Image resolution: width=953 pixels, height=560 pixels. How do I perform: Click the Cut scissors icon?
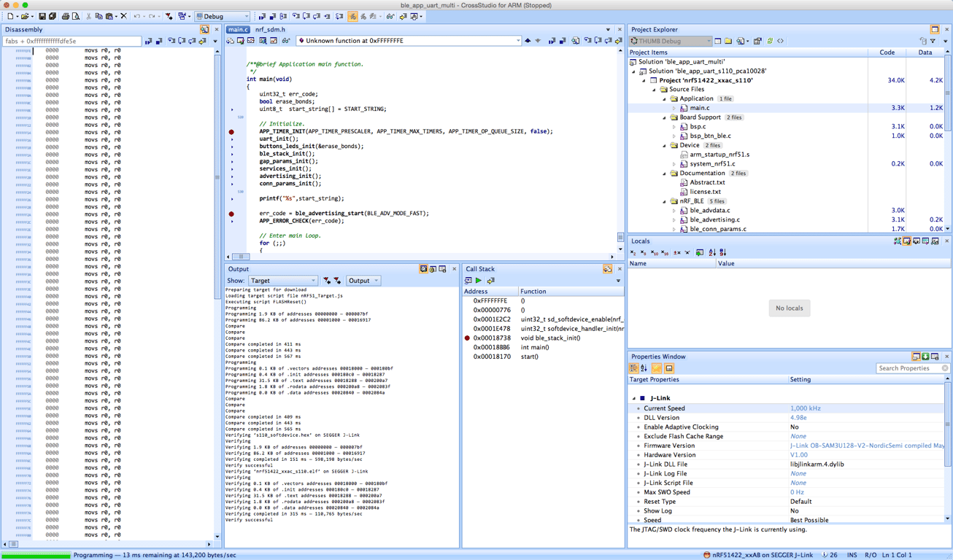pos(88,16)
